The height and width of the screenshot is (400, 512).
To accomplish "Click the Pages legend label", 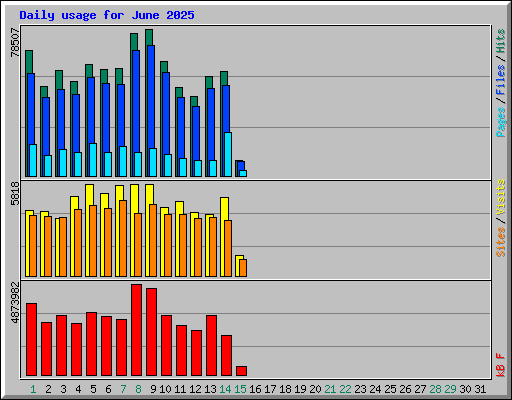I will coord(500,122).
